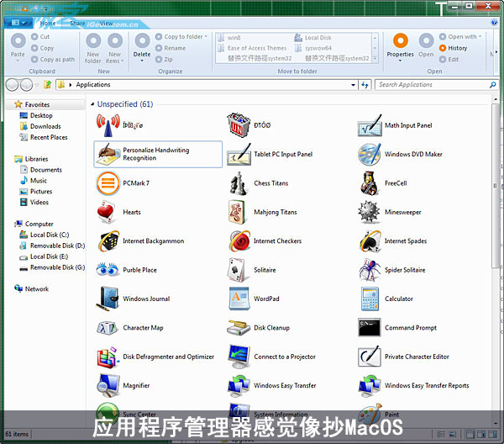
Task: Open the ribbon Help icon
Action: pos(494,22)
